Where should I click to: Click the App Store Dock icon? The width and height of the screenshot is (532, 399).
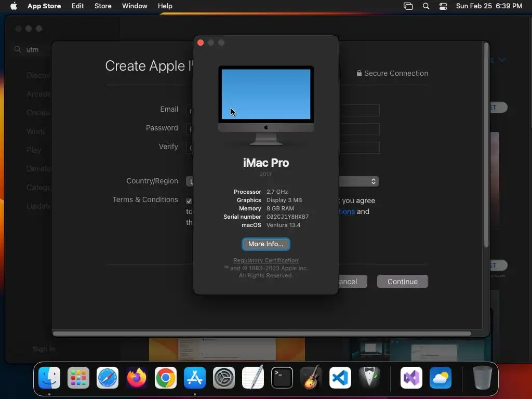pyautogui.click(x=195, y=378)
